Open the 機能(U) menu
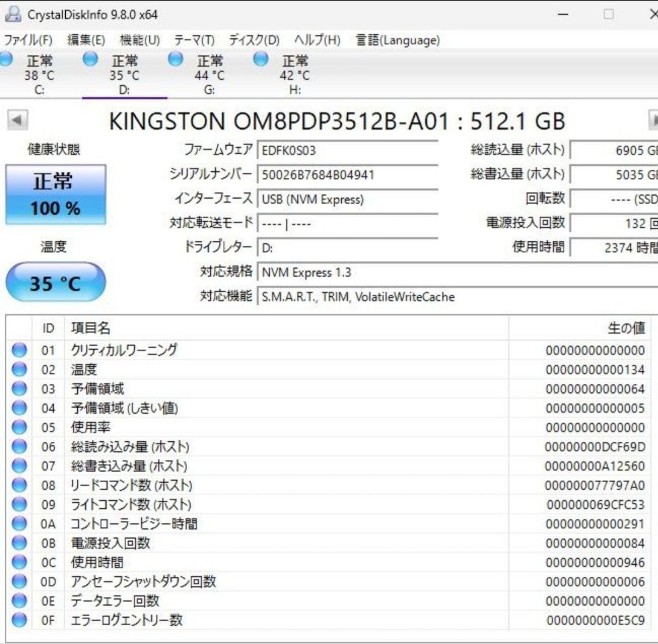This screenshot has height=644, width=658. pyautogui.click(x=140, y=40)
